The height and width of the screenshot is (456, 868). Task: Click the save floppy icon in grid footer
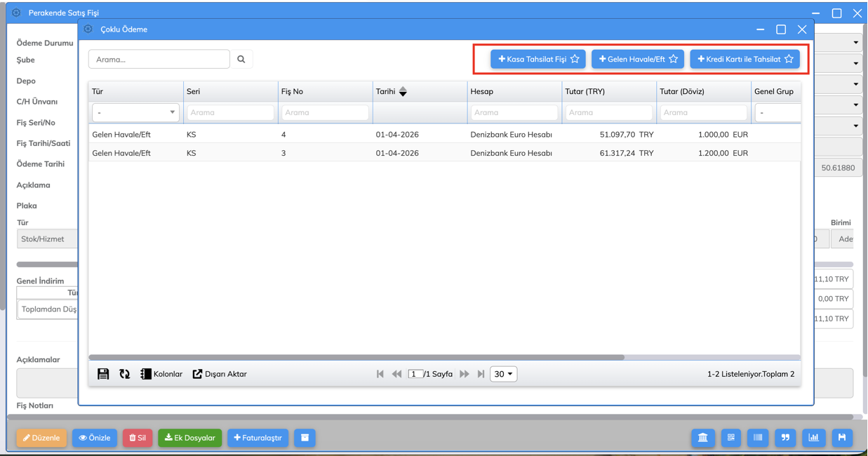tap(103, 374)
